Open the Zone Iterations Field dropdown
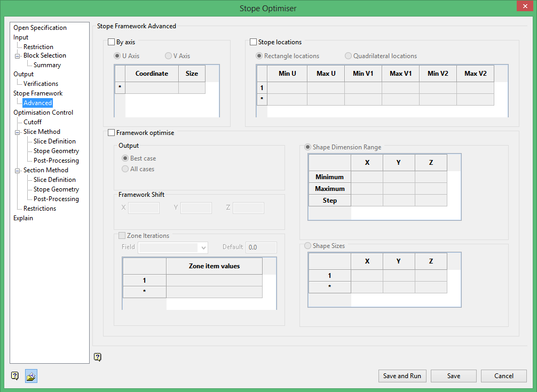Image resolution: width=537 pixels, height=392 pixels. point(203,247)
